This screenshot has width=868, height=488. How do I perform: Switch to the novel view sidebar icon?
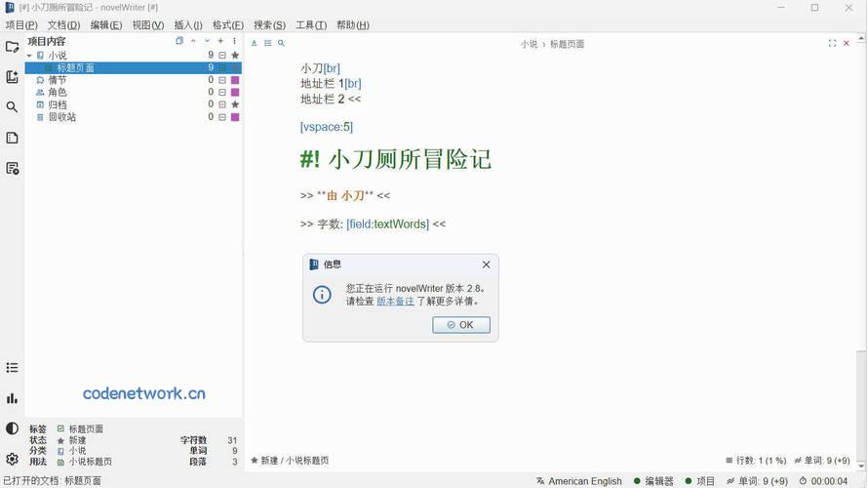pyautogui.click(x=12, y=77)
